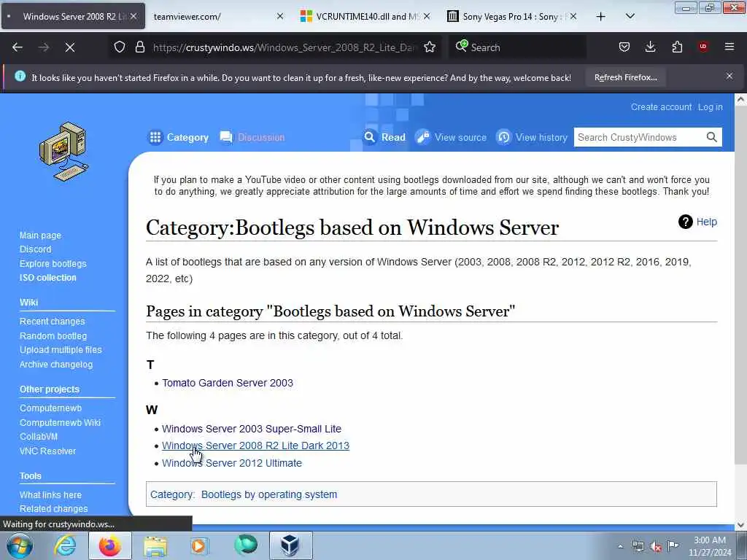Open Recent changes sidebar link
The image size is (747, 560).
52,322
